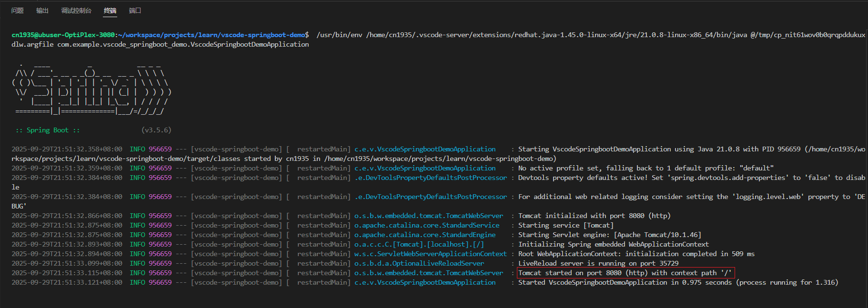Click timestamp 2025-09-29T21:51:33.115+08:00
868x308 pixels.
(x=67, y=273)
